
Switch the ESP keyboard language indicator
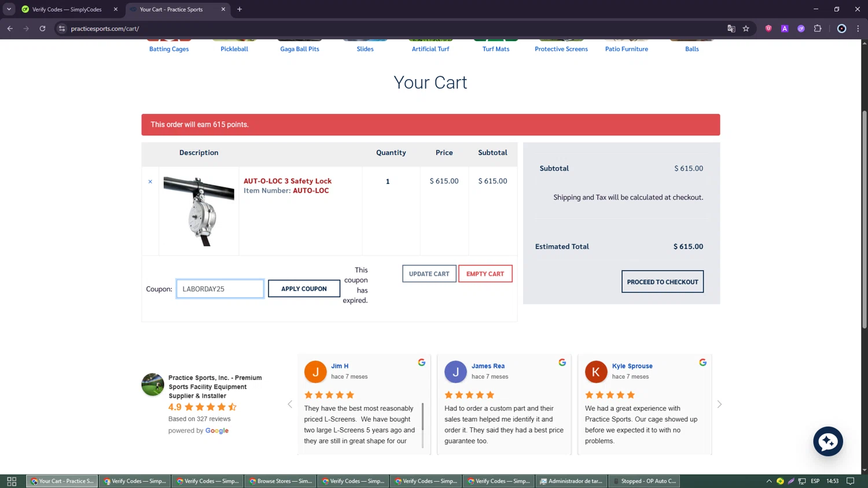pos(815,481)
